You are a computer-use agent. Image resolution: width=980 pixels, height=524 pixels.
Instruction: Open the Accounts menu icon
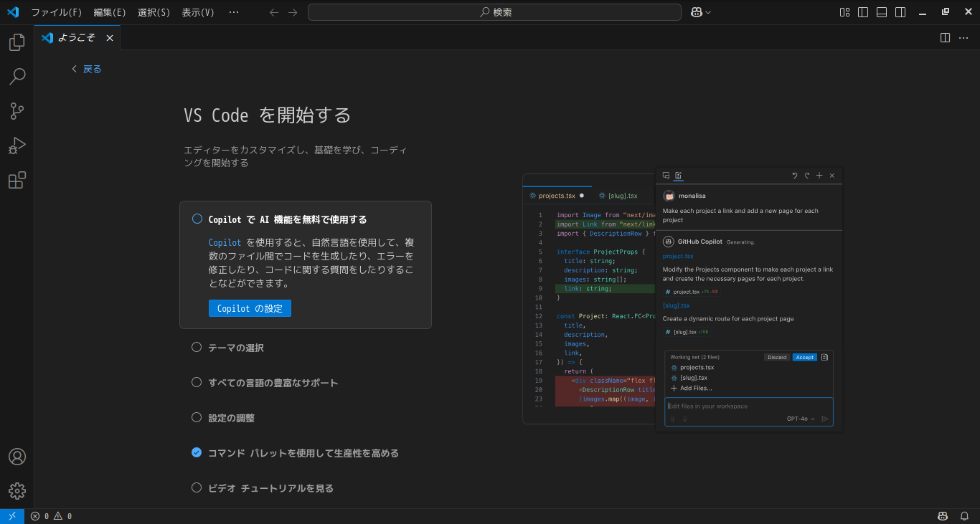click(x=17, y=457)
